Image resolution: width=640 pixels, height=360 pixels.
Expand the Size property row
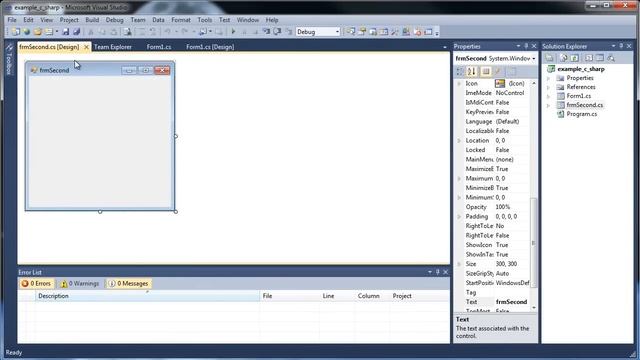tap(459, 264)
